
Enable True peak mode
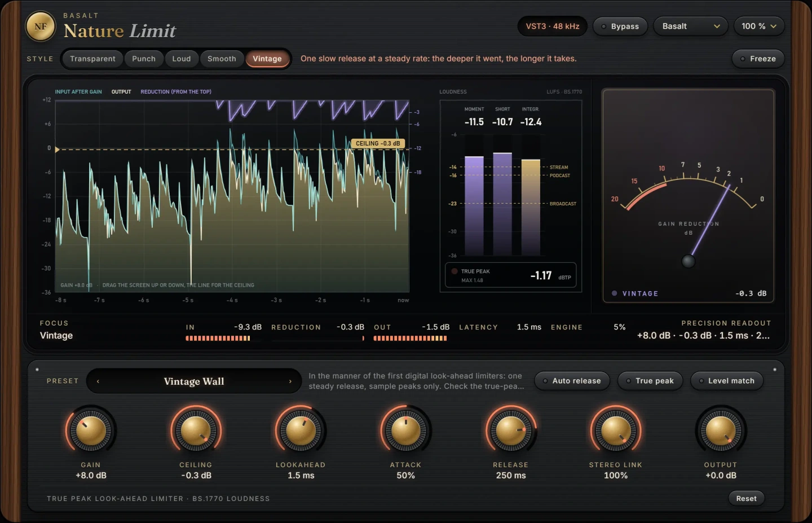pyautogui.click(x=650, y=381)
